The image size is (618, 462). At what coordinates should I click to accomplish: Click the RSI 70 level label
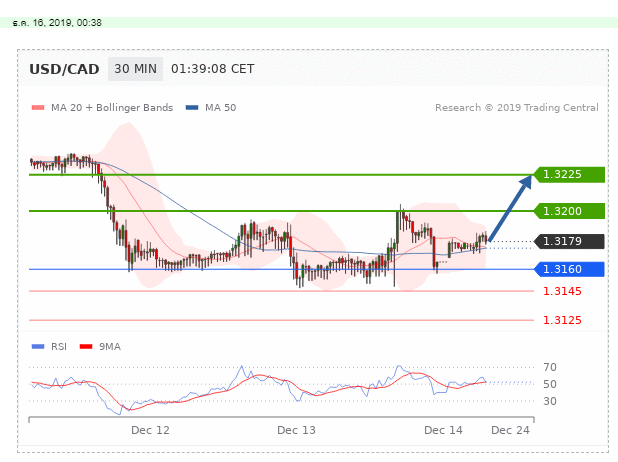[550, 367]
